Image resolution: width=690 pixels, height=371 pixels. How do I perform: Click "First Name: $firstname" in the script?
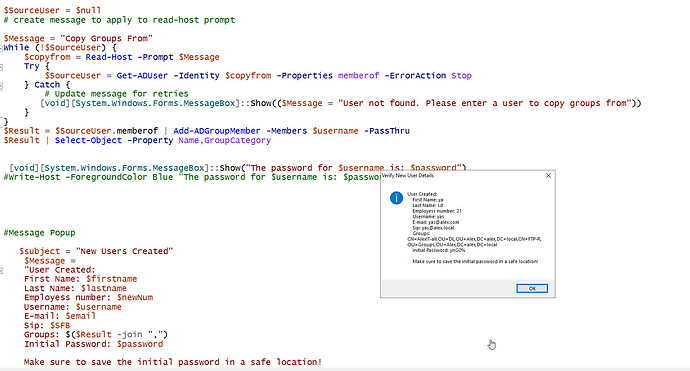(81, 279)
